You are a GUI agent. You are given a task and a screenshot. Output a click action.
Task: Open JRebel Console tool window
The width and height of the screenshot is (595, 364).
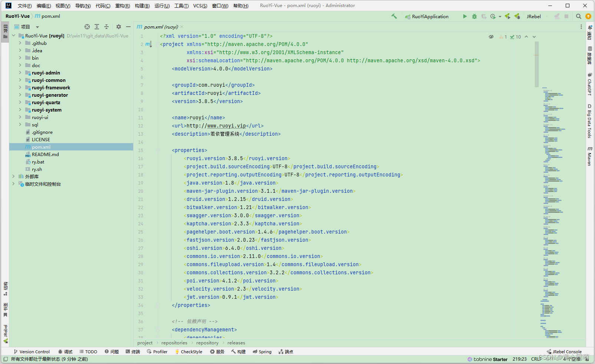point(564,352)
